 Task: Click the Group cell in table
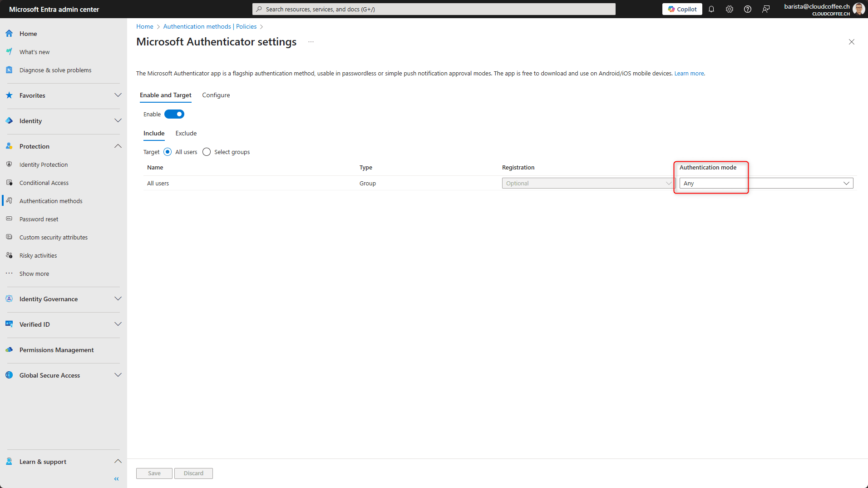pos(368,183)
